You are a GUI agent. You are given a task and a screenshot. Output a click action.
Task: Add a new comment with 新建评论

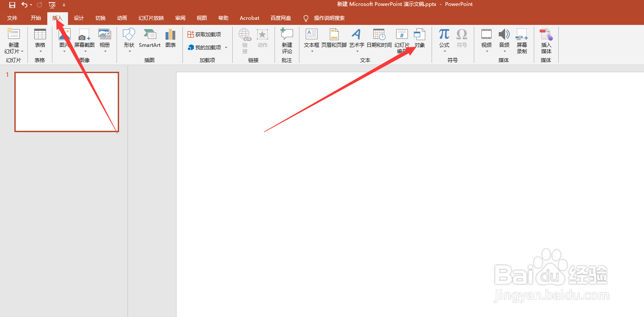click(x=287, y=41)
